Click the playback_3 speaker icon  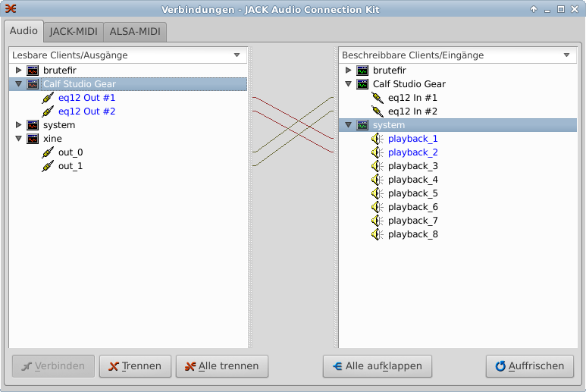(377, 166)
